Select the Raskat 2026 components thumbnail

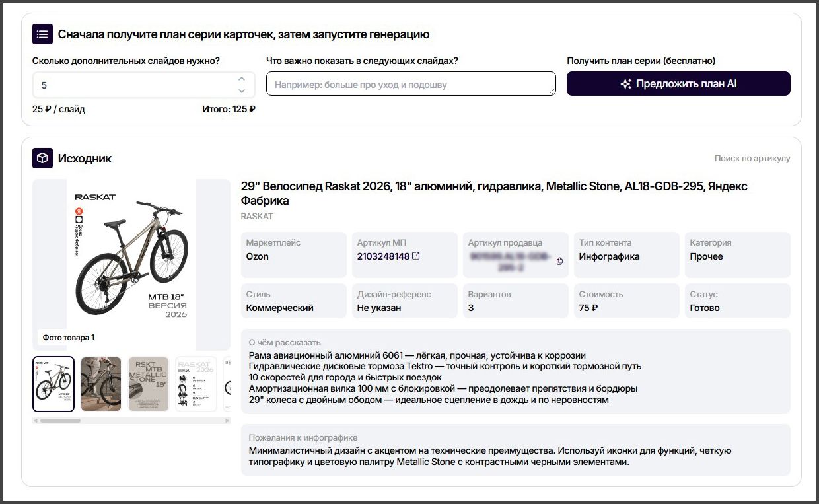(x=196, y=384)
